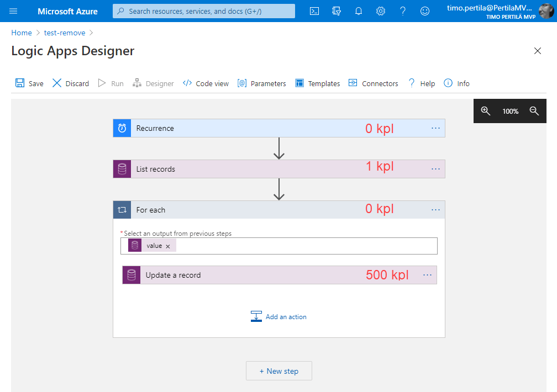This screenshot has height=392, width=557.
Task: Open portal settings gear
Action: [381, 11]
